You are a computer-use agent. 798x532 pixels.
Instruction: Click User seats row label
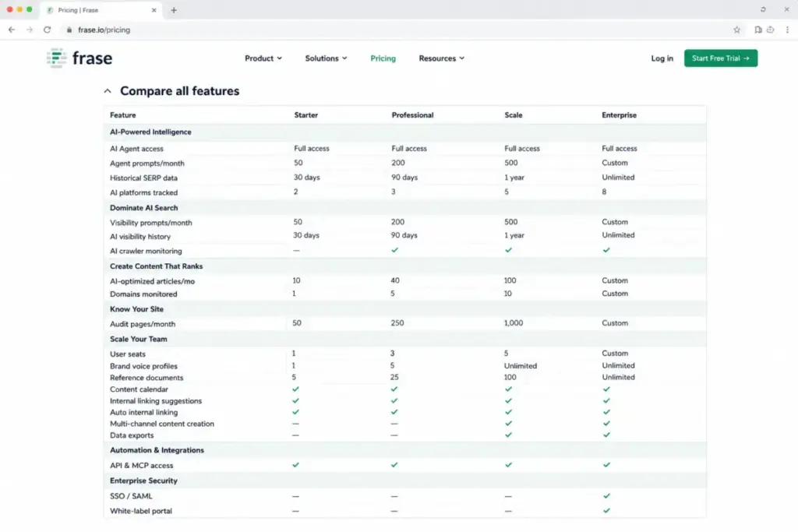pyautogui.click(x=128, y=354)
